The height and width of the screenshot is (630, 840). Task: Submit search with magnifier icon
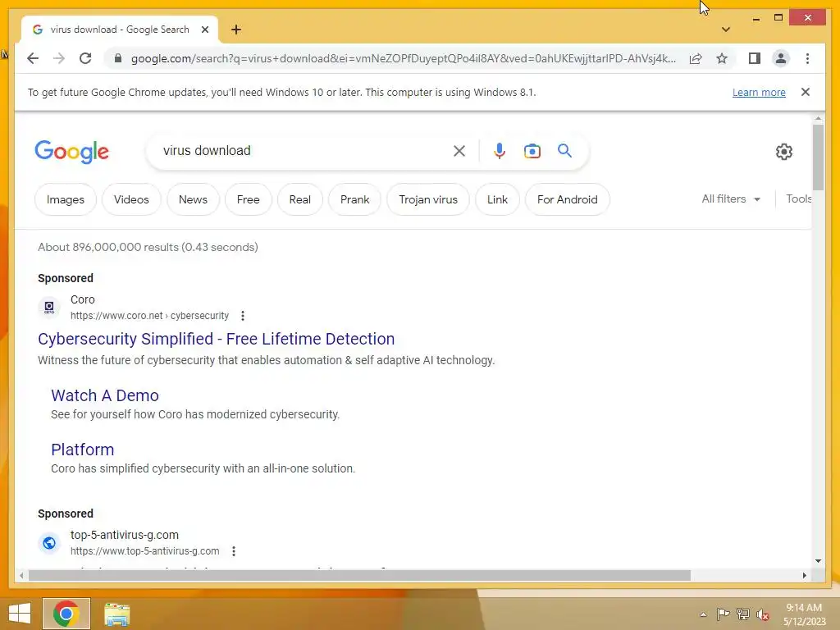pos(564,151)
